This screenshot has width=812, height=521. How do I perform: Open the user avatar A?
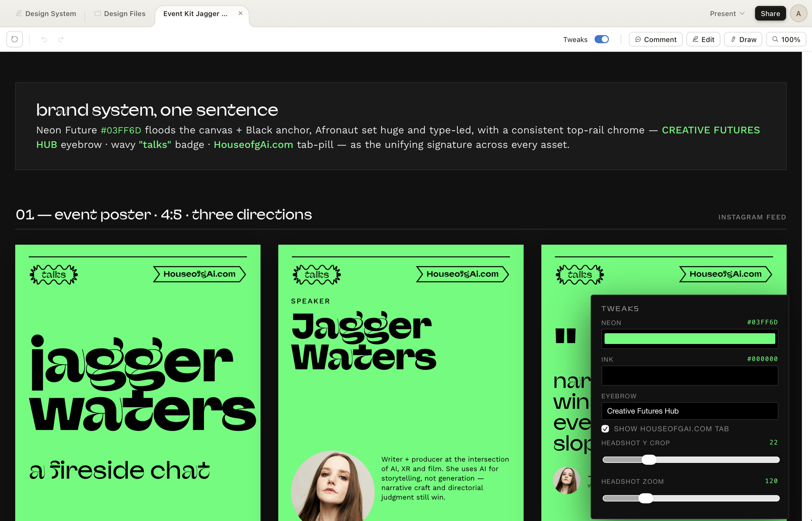coord(798,14)
